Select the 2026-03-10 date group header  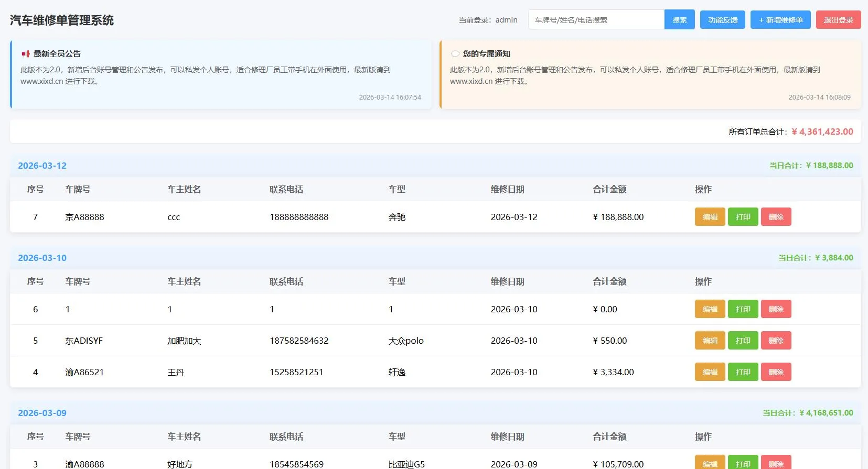point(42,258)
